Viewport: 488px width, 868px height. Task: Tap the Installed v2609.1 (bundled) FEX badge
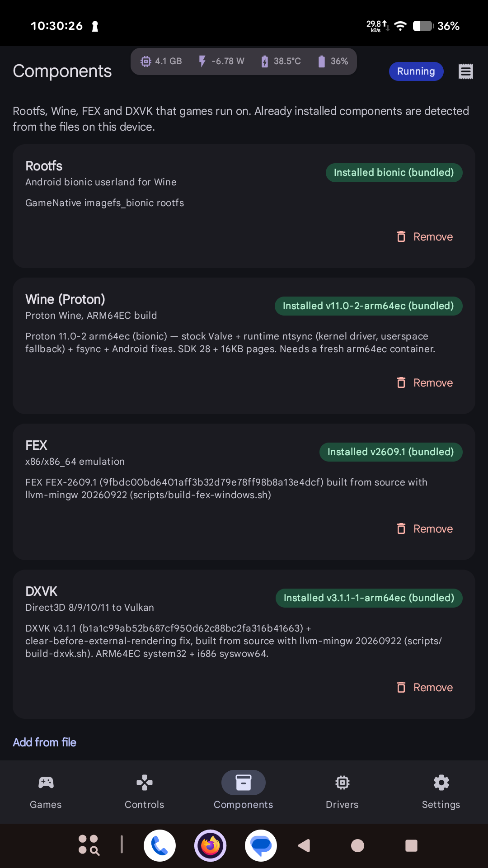coord(391,452)
